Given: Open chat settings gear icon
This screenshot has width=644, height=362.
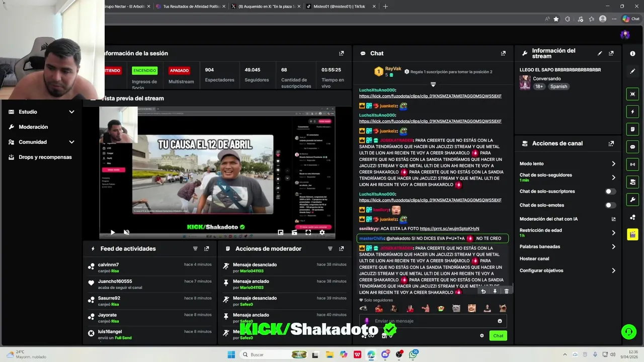Looking at the screenshot, I should tap(482, 336).
